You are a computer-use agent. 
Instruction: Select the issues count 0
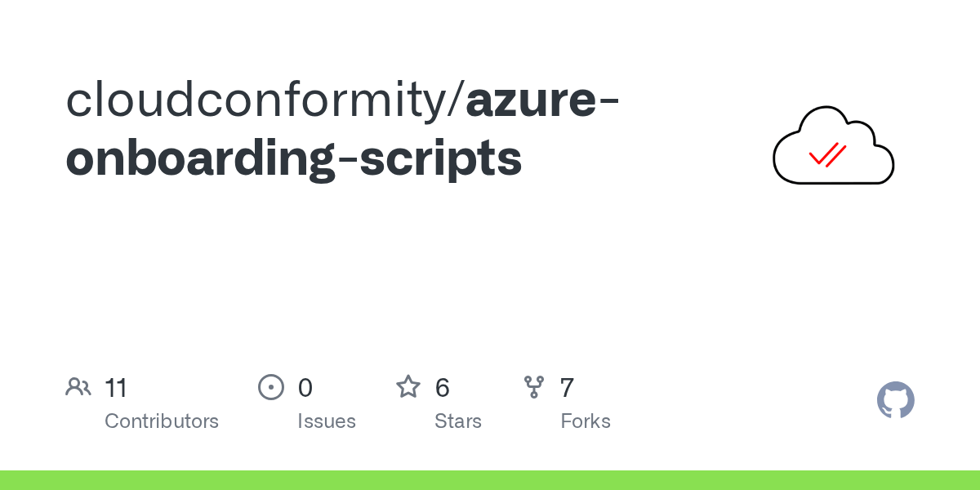(305, 387)
